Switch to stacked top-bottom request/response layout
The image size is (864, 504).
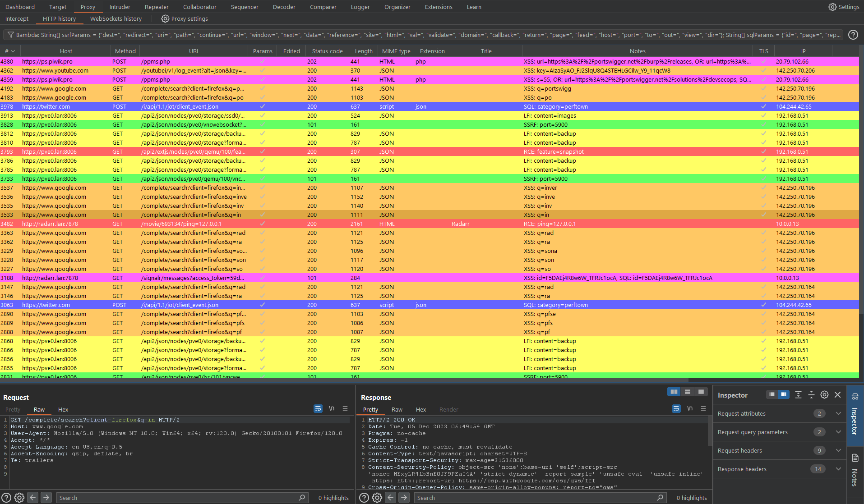(688, 392)
